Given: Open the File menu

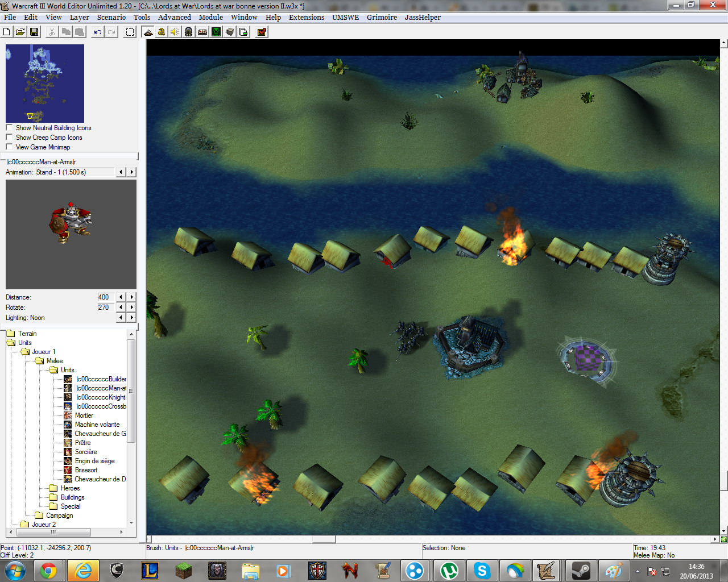Looking at the screenshot, I should 10,18.
